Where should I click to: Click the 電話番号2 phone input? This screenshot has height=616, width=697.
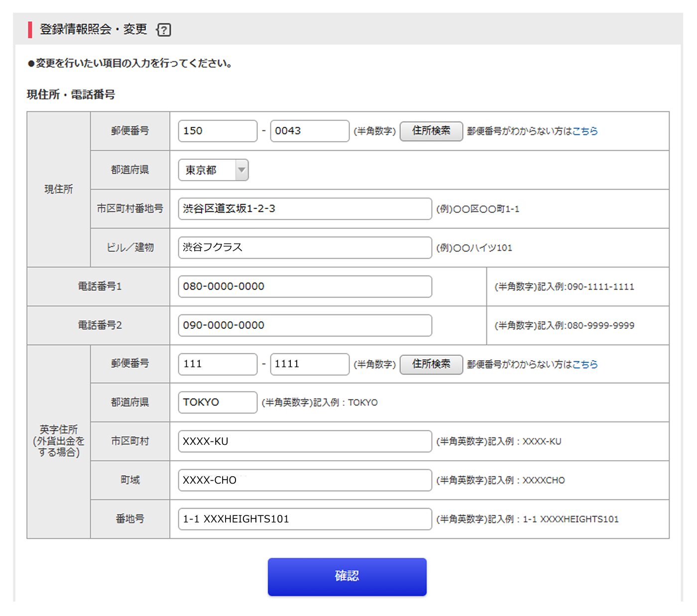point(305,325)
